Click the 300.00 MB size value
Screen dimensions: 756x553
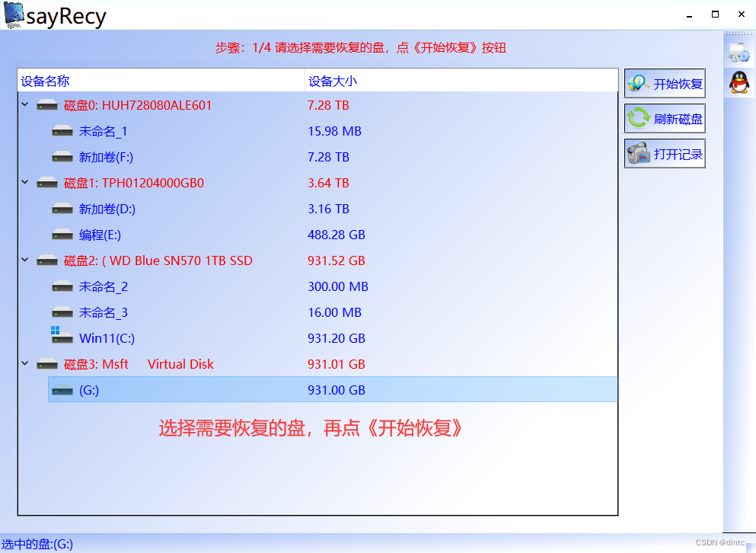338,286
